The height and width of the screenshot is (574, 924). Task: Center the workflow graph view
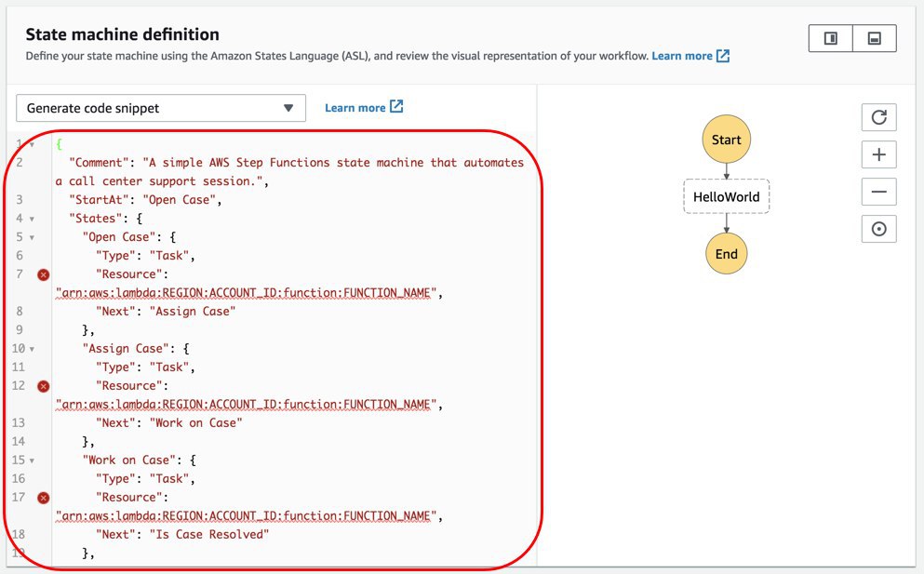878,229
